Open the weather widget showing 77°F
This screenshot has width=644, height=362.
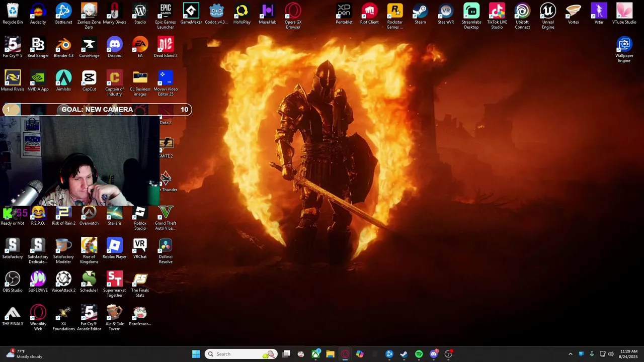tap(24, 354)
